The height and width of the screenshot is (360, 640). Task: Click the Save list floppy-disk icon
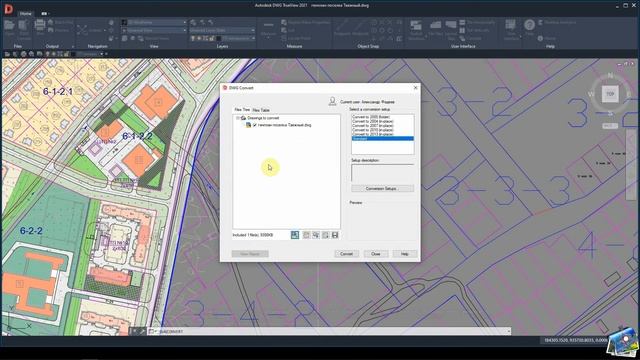[335, 235]
